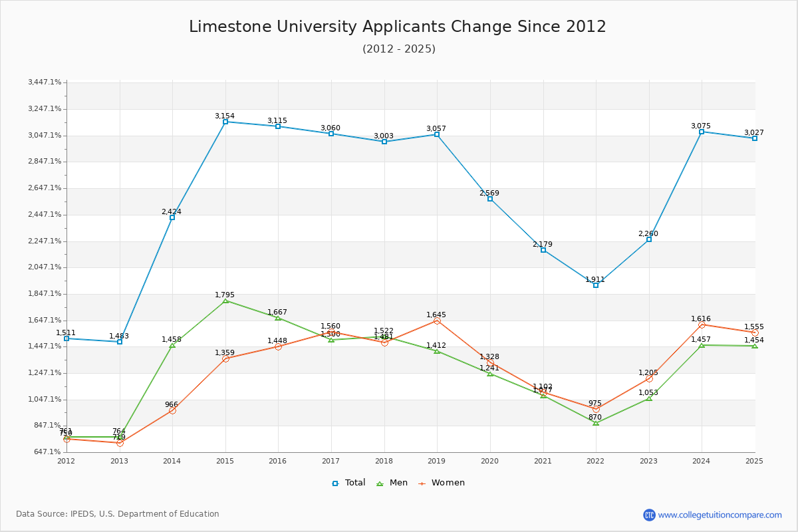Select the Women 2013 circle marker 719
Image resolution: width=798 pixels, height=532 pixels.
(120, 443)
